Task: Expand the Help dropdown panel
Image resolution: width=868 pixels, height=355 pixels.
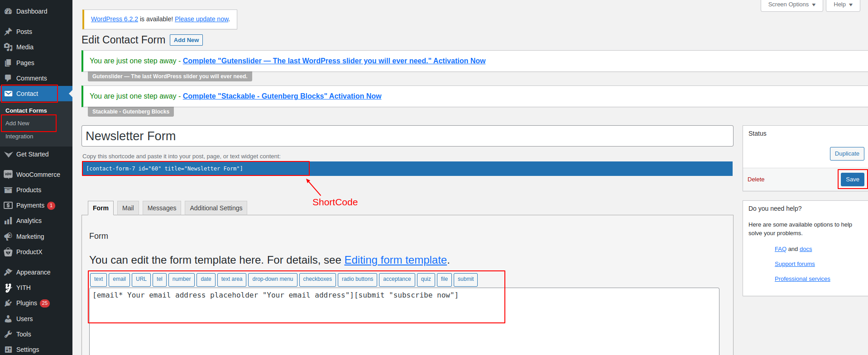Action: click(x=843, y=5)
